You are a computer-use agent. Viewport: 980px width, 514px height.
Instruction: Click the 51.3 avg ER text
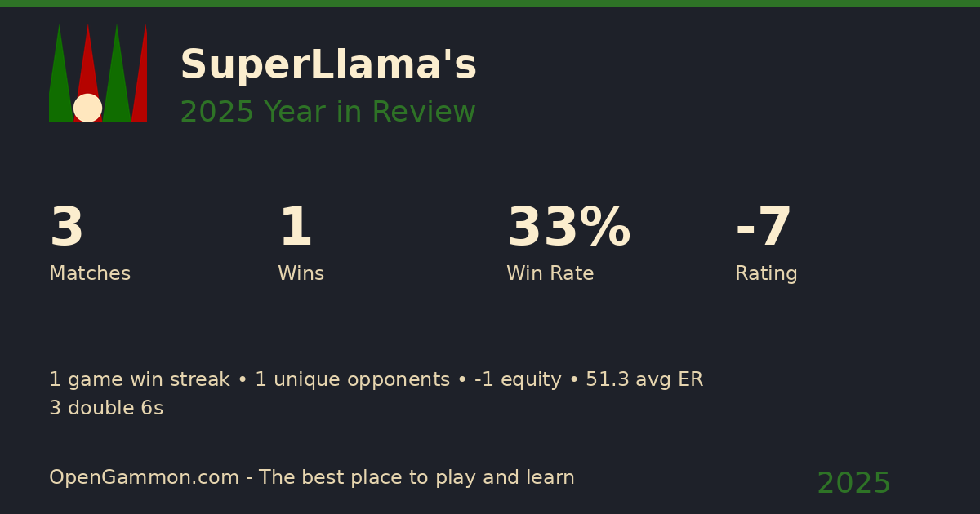(644, 380)
